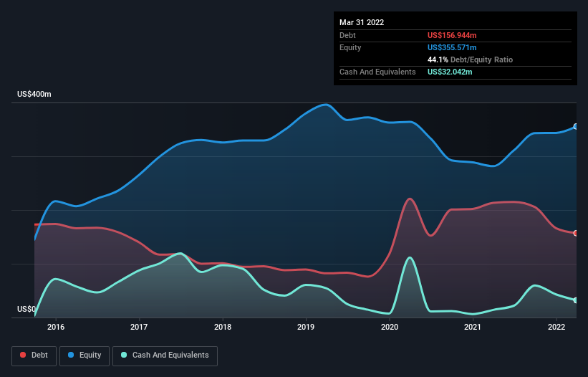588x377 pixels.
Task: Select the red Debt endpoint marker
Action: (576, 234)
